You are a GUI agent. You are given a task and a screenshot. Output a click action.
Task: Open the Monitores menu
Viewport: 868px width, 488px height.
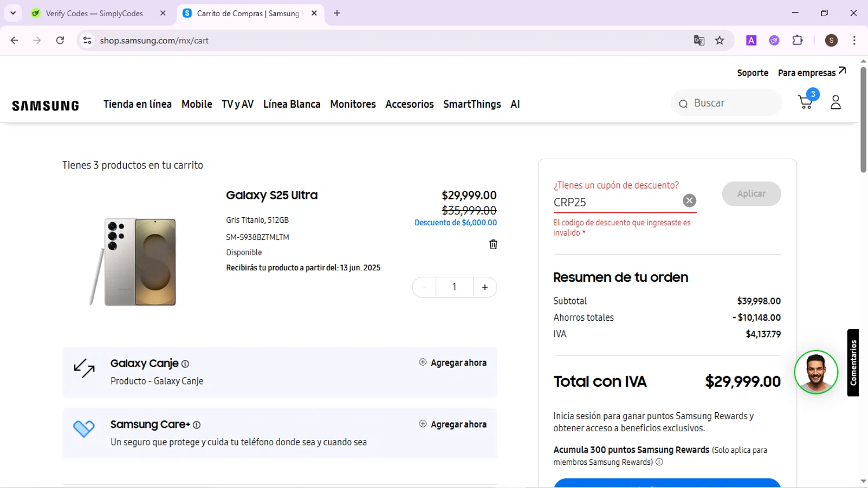(x=353, y=104)
